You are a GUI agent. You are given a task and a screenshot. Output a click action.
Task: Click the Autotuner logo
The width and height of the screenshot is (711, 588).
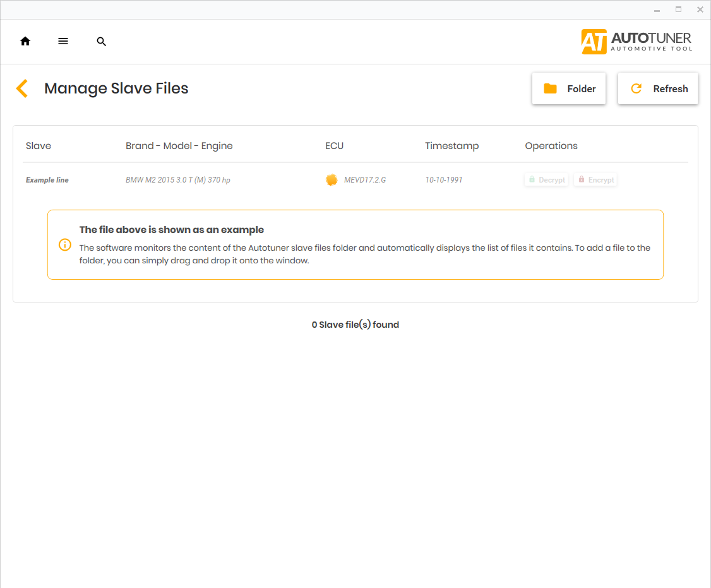(636, 42)
